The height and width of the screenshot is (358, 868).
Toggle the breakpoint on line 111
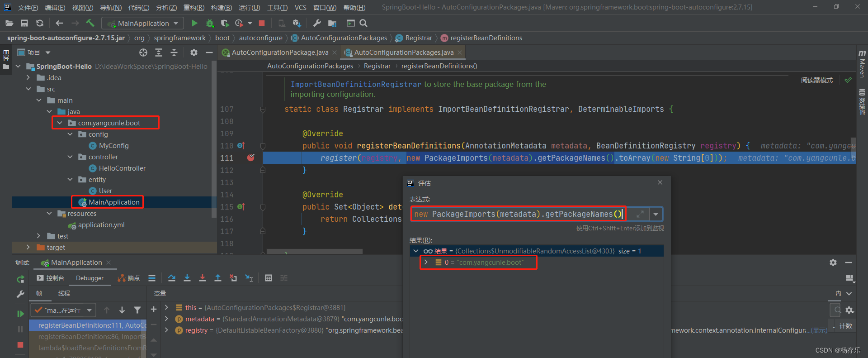tap(251, 158)
